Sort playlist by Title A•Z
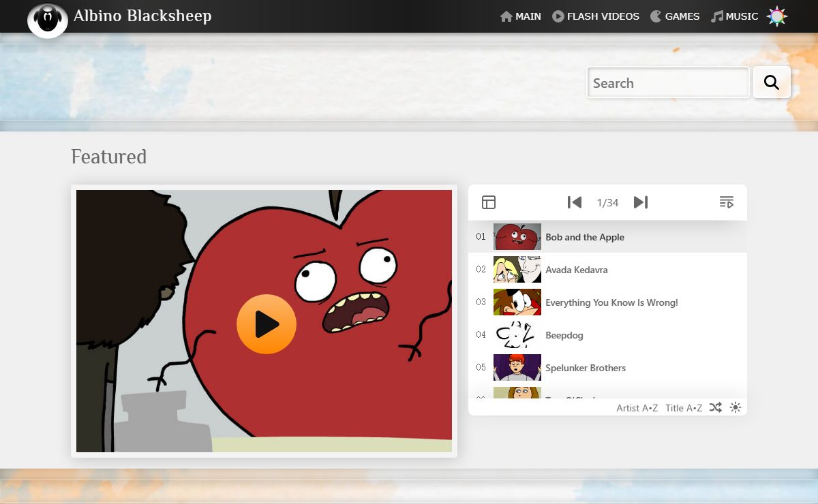The height and width of the screenshot is (504, 818). (684, 408)
